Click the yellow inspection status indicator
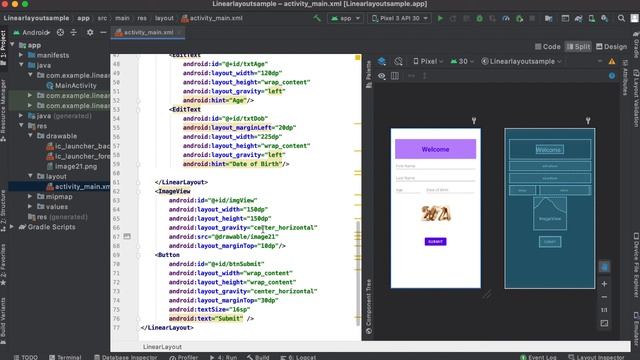Viewport: 640px width, 360px height. (358, 58)
